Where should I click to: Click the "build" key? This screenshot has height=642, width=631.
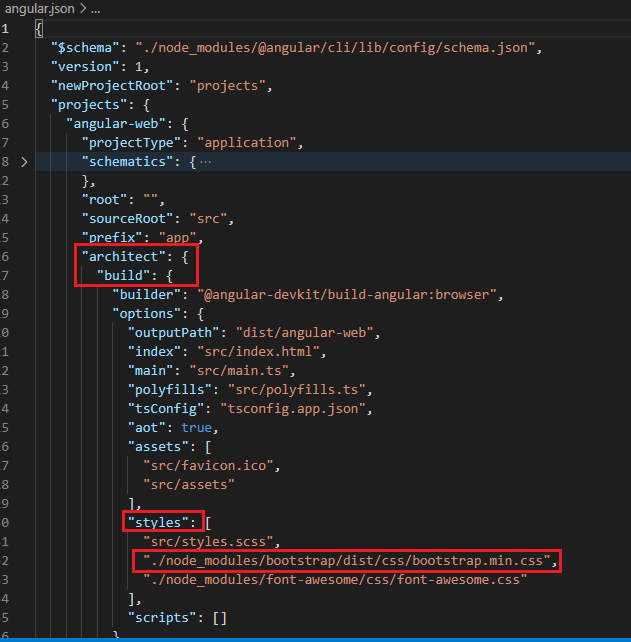pyautogui.click(x=123, y=276)
